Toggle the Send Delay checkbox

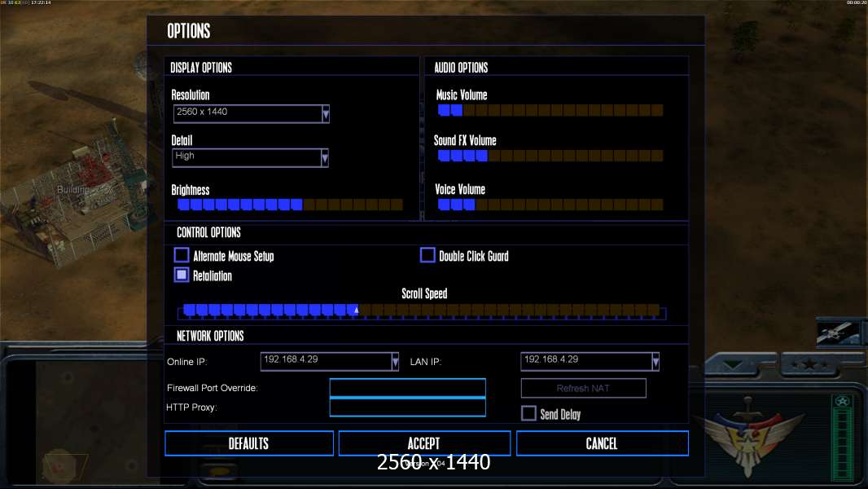528,413
